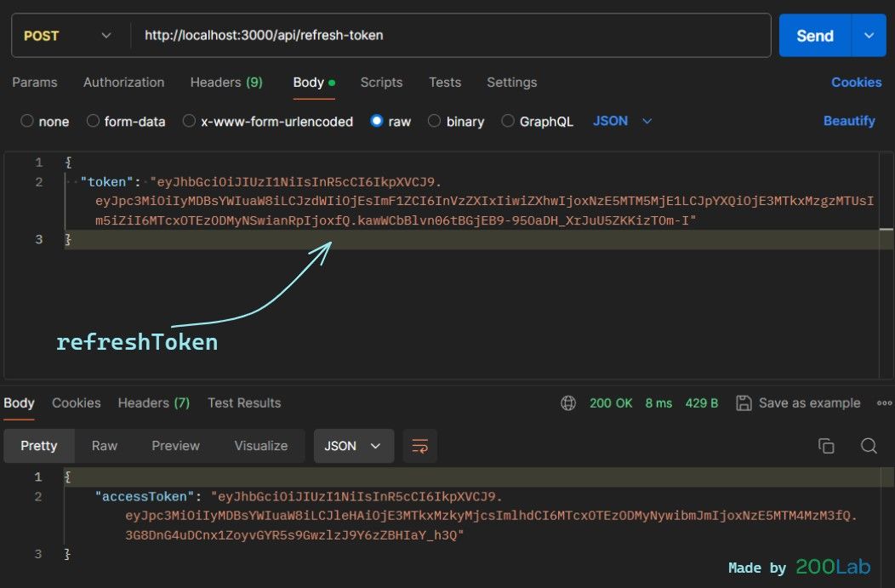Image resolution: width=895 pixels, height=588 pixels.
Task: Open the POST method dropdown
Action: pos(67,36)
